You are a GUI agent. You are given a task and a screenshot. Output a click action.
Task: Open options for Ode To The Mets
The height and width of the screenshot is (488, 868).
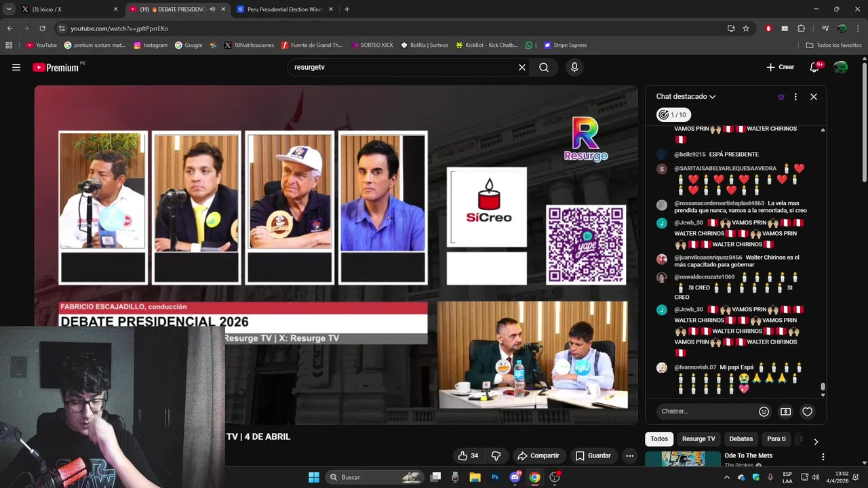click(823, 457)
